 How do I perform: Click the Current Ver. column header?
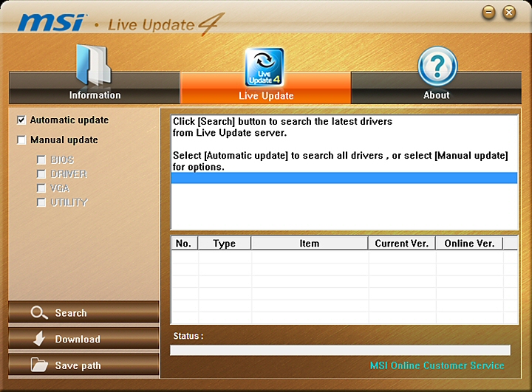click(x=402, y=244)
